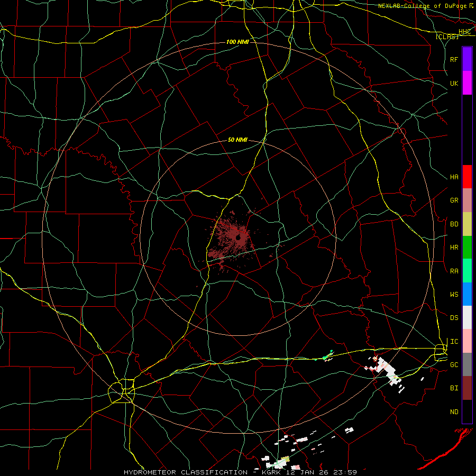Select the light pink IC swatch
This screenshot has height=476, width=476.
pos(467,341)
